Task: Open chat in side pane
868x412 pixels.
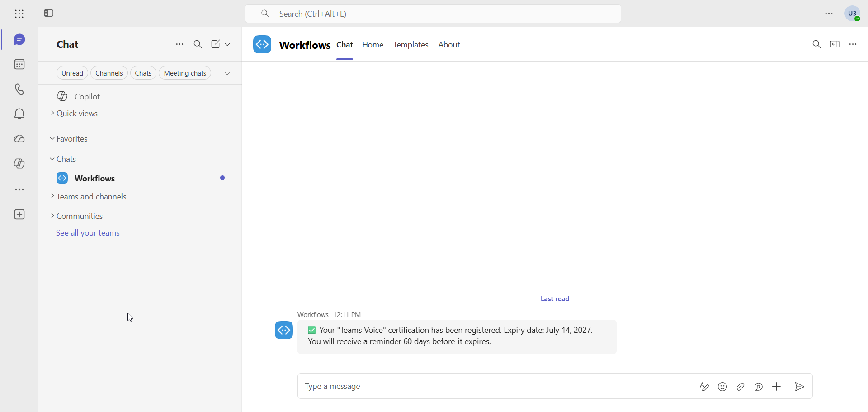Action: (x=835, y=44)
